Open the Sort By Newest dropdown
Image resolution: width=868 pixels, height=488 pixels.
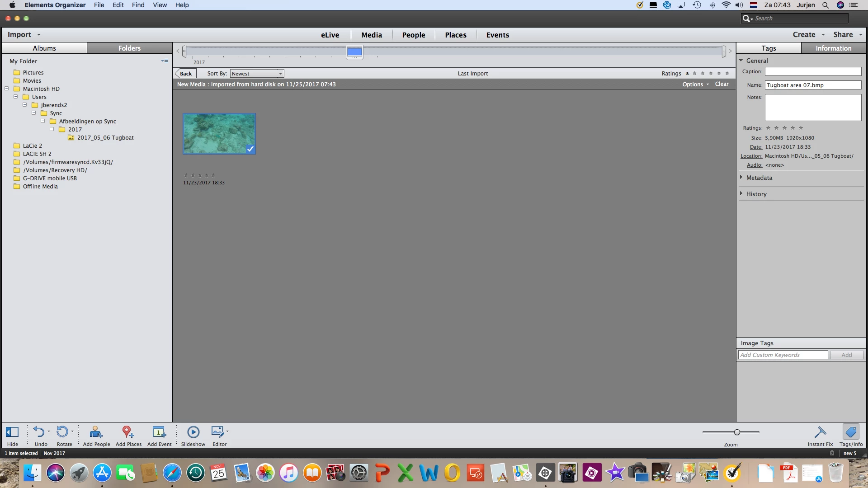(x=257, y=74)
